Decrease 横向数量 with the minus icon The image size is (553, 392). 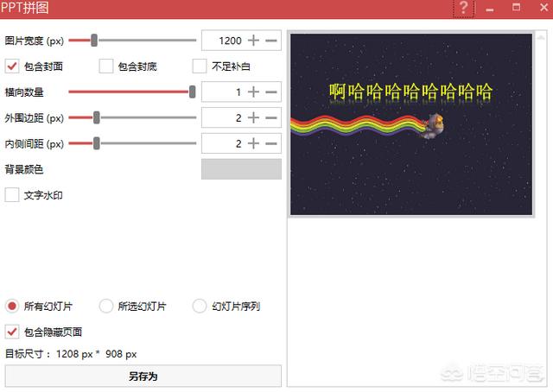(271, 92)
